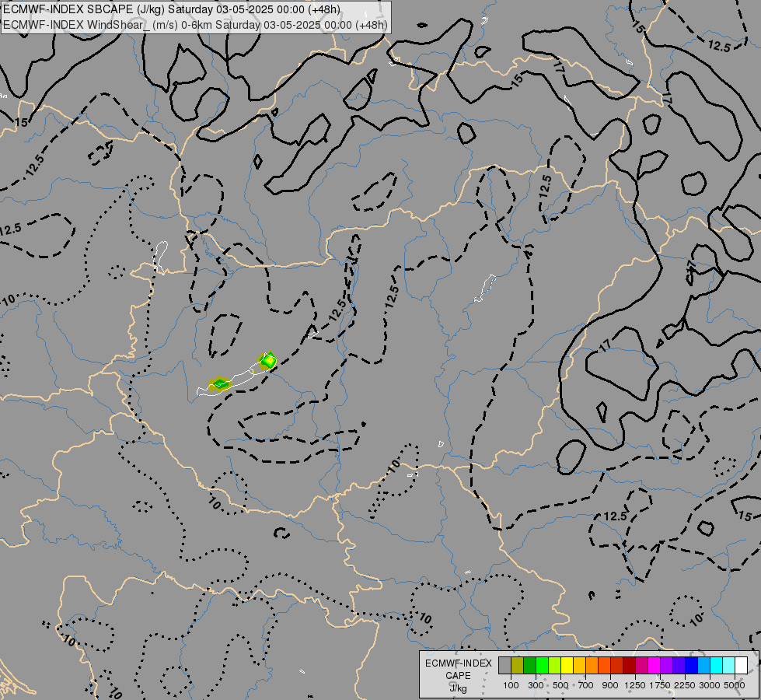Select the dark red legend swatch
761x700 pixels.
click(629, 666)
